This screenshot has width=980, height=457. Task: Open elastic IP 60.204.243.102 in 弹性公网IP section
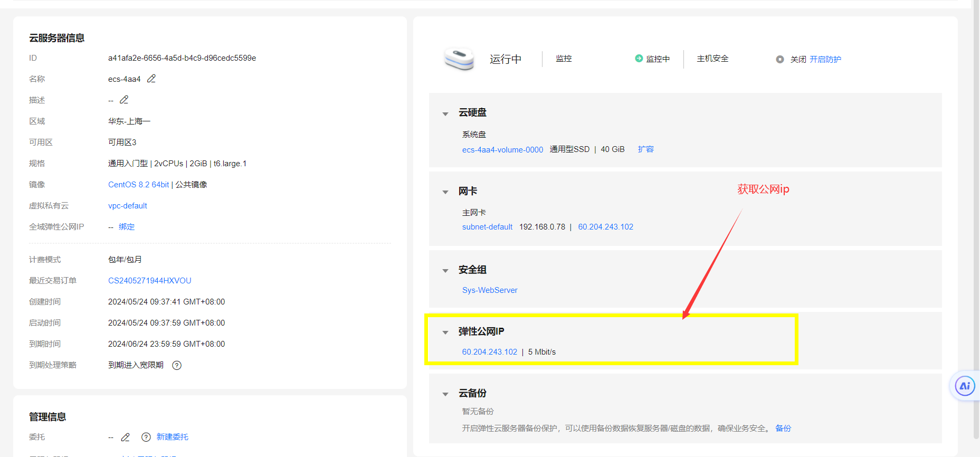(x=490, y=352)
